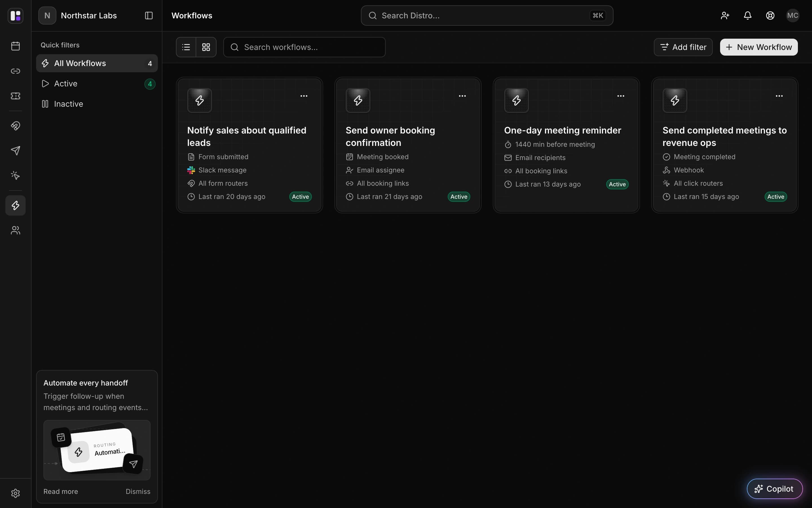Focus the Search workflows field

click(304, 47)
